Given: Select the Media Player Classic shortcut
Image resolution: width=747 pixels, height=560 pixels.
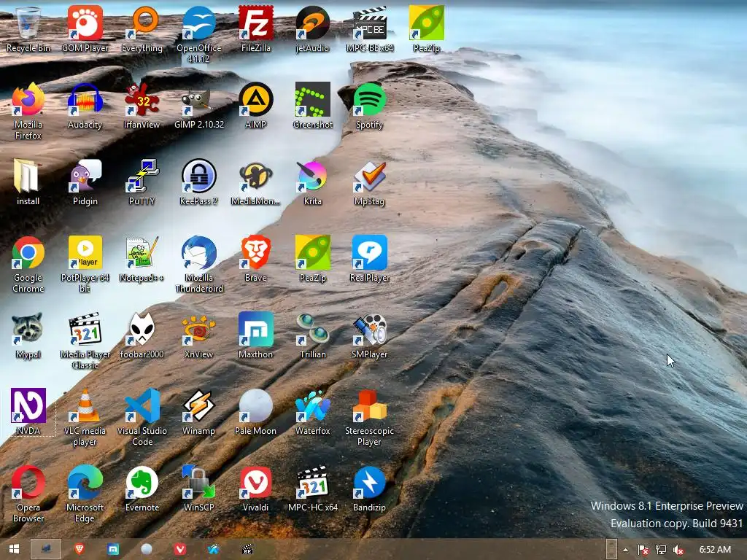Looking at the screenshot, I should [85, 341].
